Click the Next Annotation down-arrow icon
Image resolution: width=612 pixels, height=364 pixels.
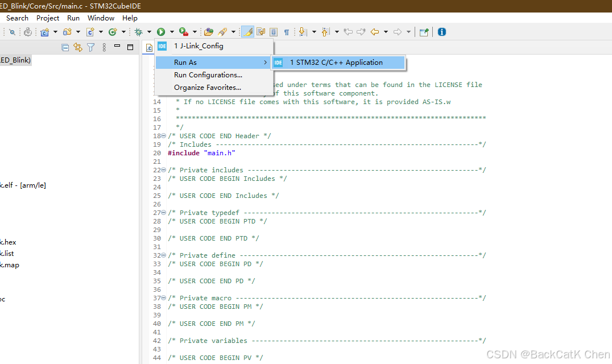303,32
